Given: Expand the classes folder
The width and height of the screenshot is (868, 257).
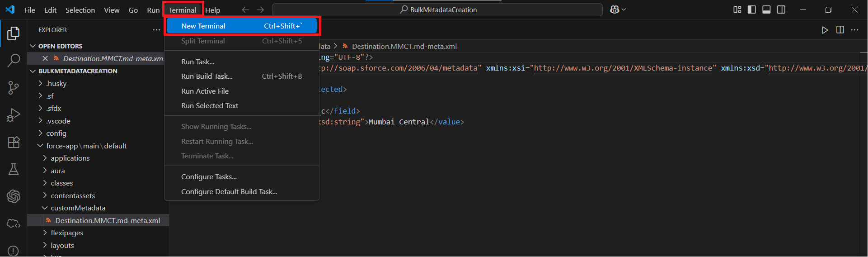Looking at the screenshot, I should coord(62,183).
